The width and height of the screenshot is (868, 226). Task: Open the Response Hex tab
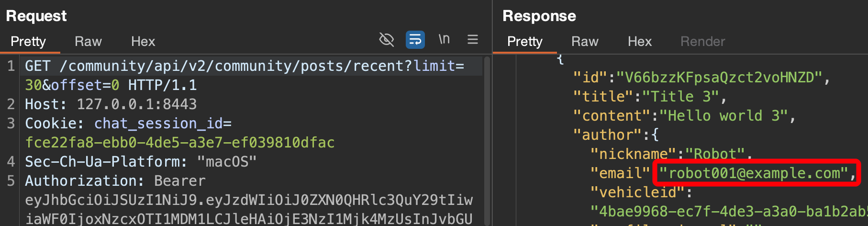tap(640, 42)
